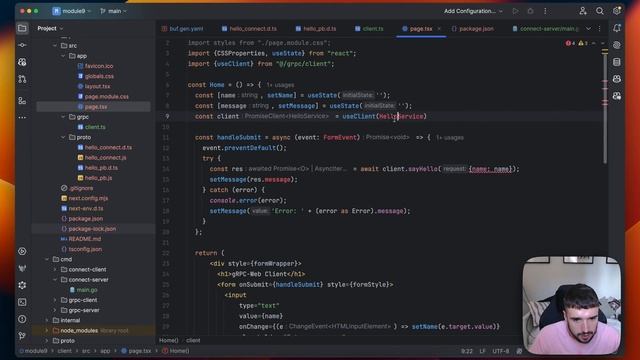Open next.config.mjs in project tree
This screenshot has height=360, width=640.
click(x=84, y=198)
